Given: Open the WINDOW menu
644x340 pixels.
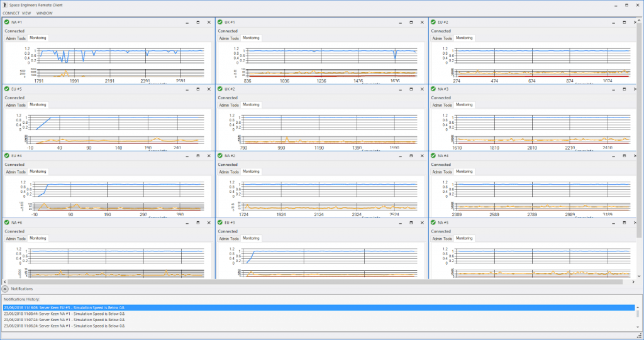Looking at the screenshot, I should point(45,13).
